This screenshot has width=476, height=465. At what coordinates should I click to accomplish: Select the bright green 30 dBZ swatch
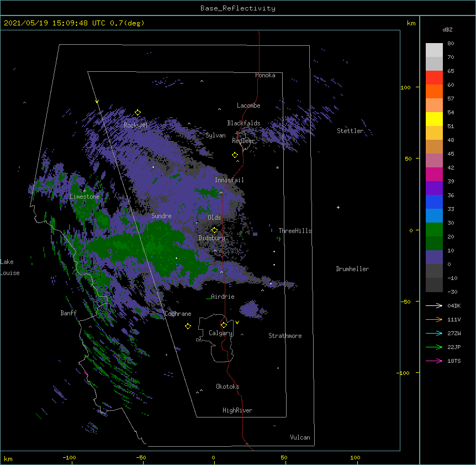(x=434, y=230)
